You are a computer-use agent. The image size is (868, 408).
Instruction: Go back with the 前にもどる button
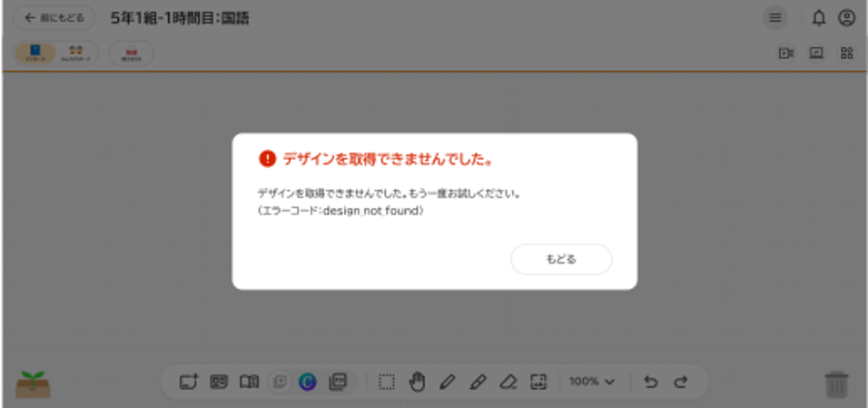point(54,18)
